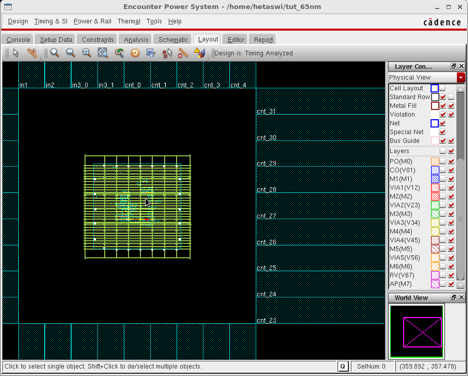Open the Help menu
The image size is (468, 377).
[175, 21]
